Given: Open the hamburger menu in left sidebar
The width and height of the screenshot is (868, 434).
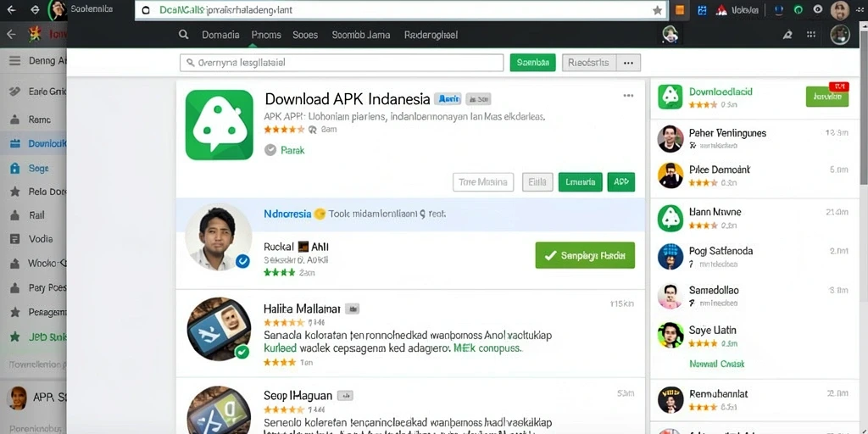Looking at the screenshot, I should point(14,61).
